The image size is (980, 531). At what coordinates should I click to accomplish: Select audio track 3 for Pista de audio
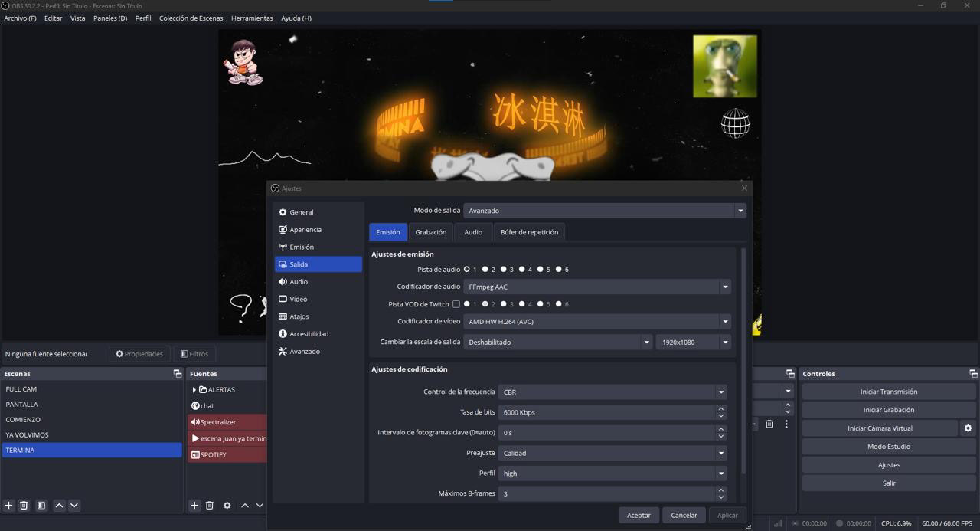click(x=503, y=270)
